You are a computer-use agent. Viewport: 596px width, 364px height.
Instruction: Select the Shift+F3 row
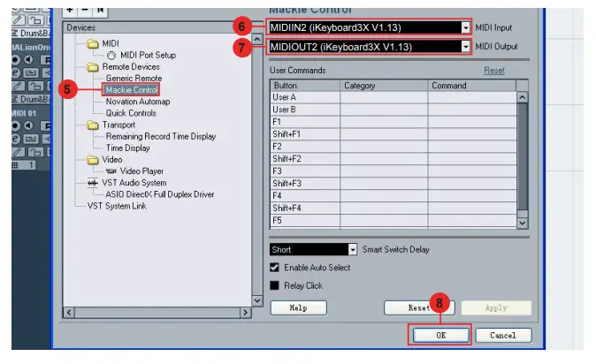pyautogui.click(x=394, y=183)
